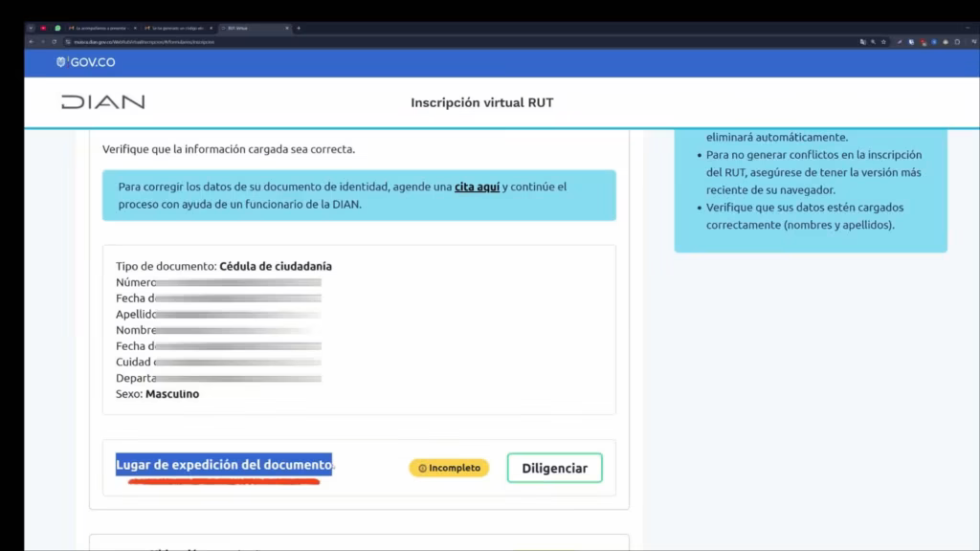
Task: Click 'Verifique que la información cargada sea correcta'
Action: coord(229,149)
